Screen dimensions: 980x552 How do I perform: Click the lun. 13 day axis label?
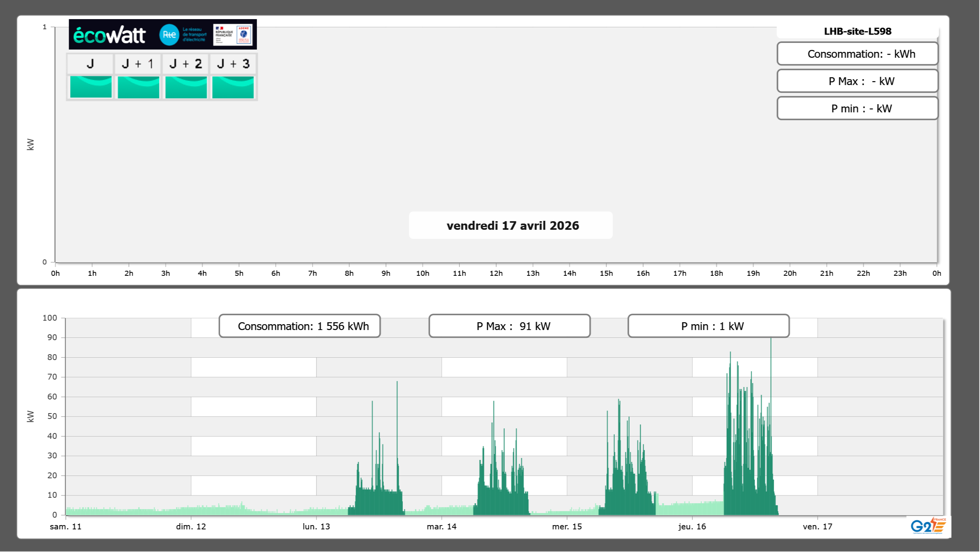[316, 526]
